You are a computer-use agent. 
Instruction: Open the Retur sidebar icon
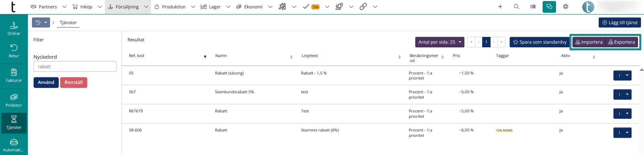(x=14, y=51)
